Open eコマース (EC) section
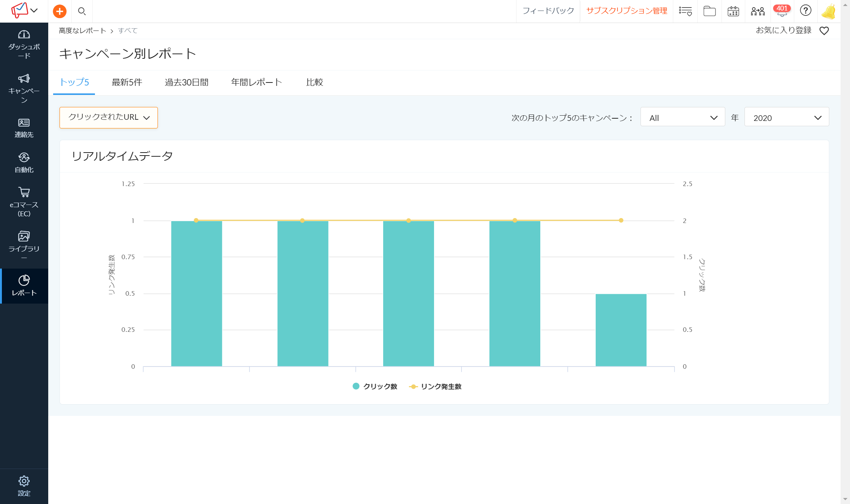850x504 pixels. pyautogui.click(x=24, y=202)
